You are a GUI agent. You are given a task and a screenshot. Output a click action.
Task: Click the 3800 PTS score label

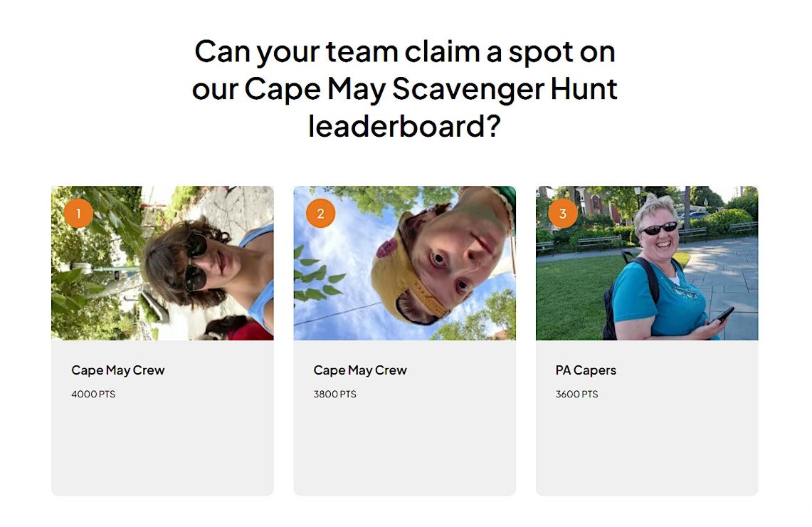click(335, 395)
